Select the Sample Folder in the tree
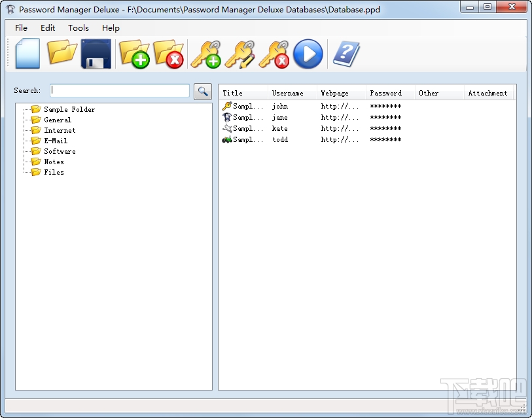The image size is (532, 418). (x=69, y=109)
